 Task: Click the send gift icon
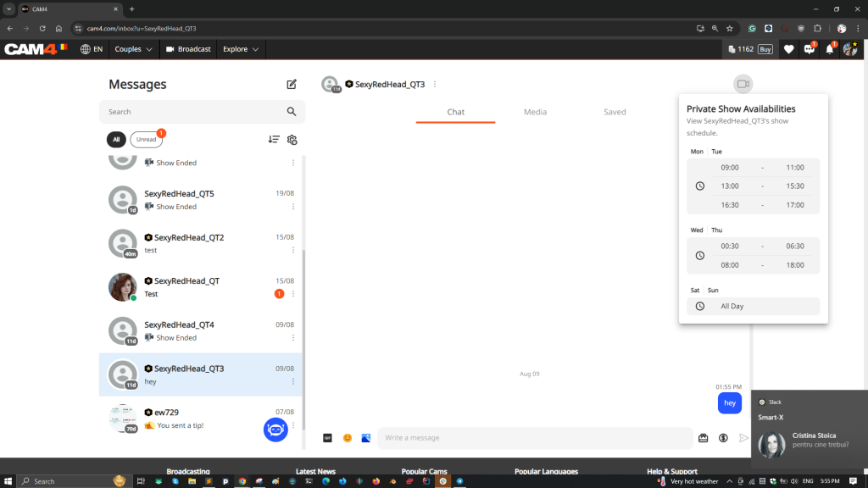click(x=703, y=438)
